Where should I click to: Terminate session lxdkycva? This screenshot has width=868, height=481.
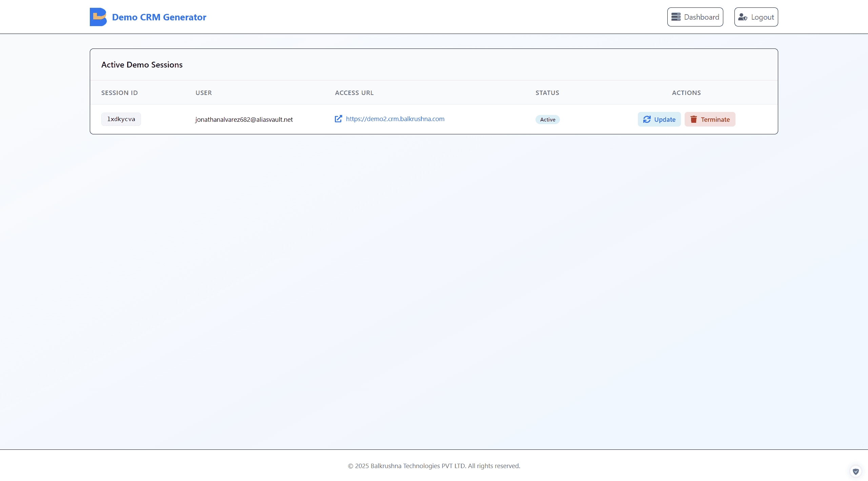tap(710, 119)
